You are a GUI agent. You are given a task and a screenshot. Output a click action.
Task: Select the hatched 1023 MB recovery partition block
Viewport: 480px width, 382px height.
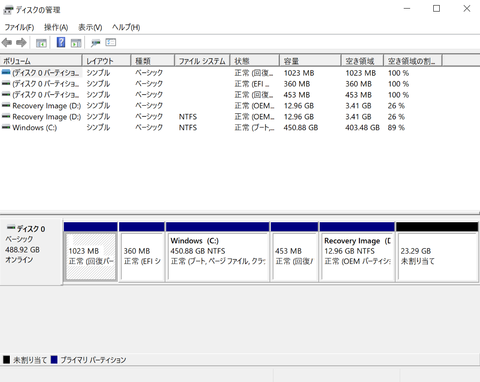[91, 252]
